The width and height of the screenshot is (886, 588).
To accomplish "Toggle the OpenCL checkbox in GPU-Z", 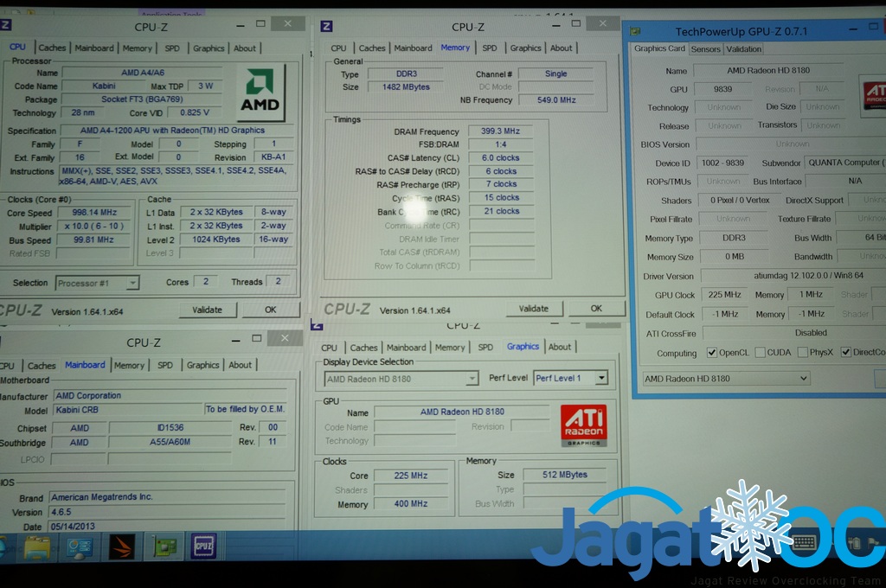I will 712,353.
